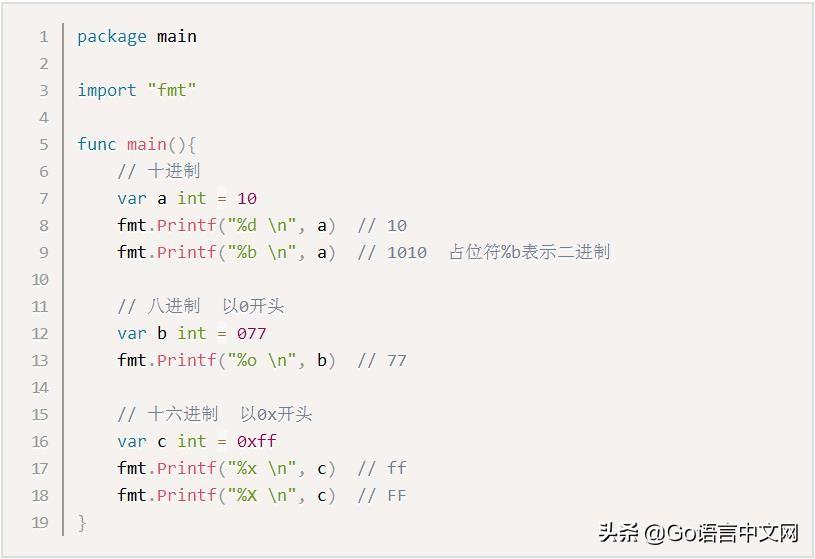
Task: Click the 'package' keyword
Action: tap(112, 37)
